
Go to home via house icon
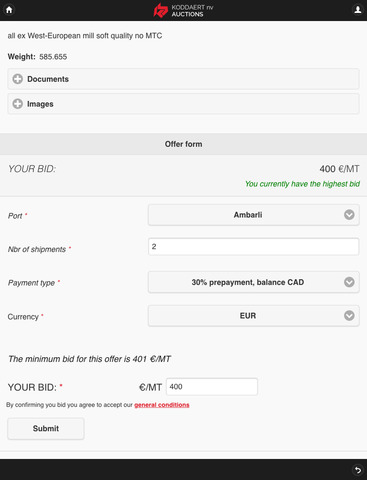[x=9, y=10]
